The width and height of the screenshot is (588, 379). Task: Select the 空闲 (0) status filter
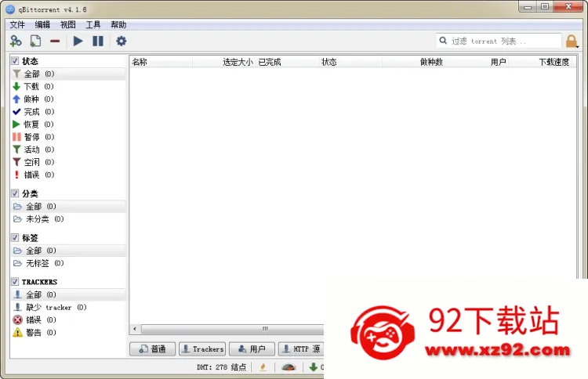(68, 162)
